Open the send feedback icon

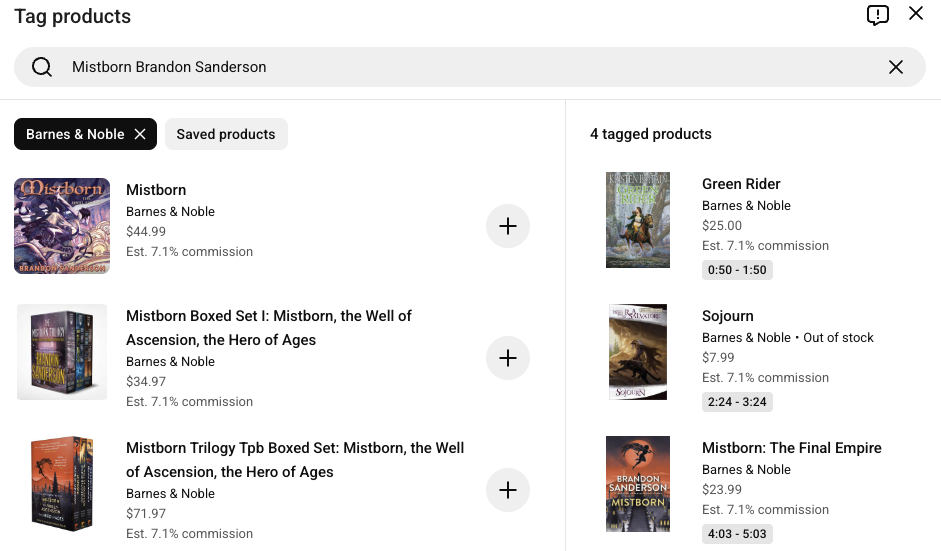pyautogui.click(x=877, y=15)
